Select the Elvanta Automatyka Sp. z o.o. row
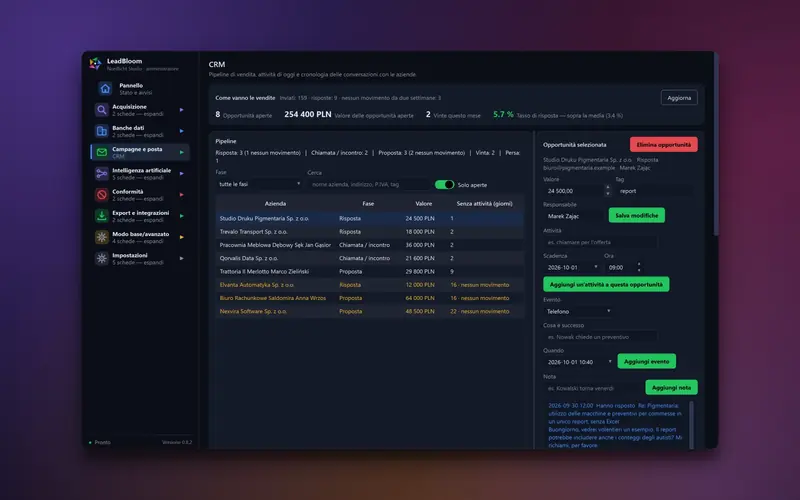Image resolution: width=800 pixels, height=500 pixels. click(369, 285)
